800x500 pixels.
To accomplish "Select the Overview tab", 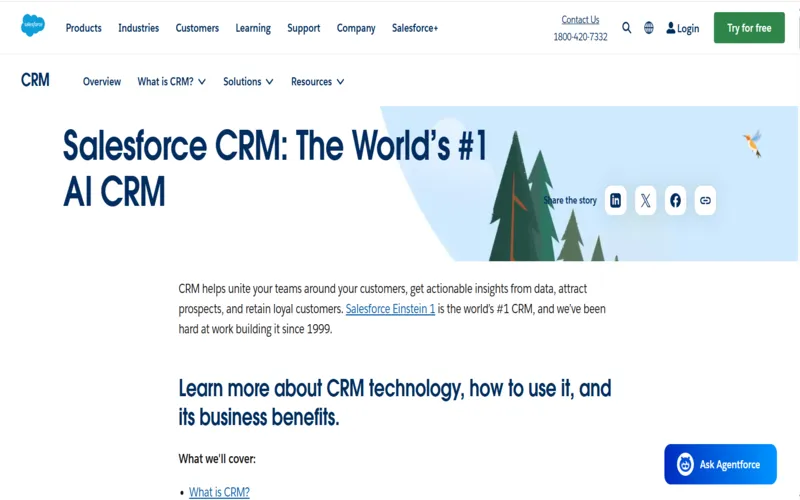I will [102, 82].
